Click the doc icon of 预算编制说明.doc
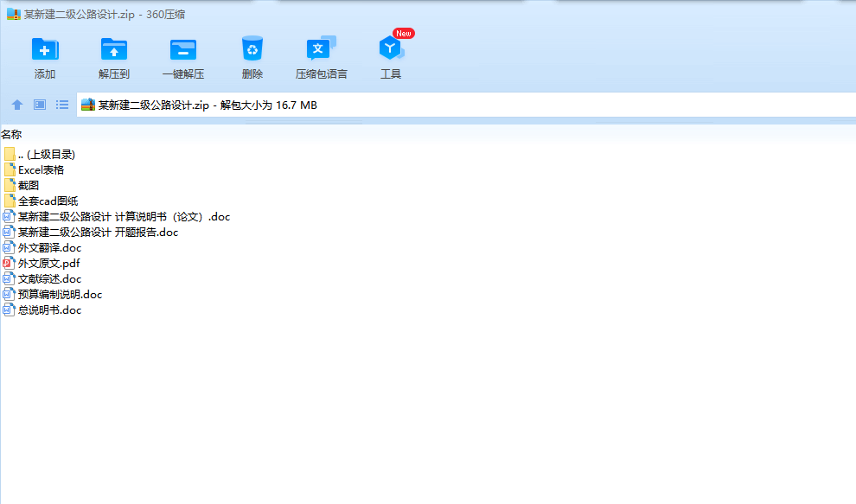The width and height of the screenshot is (856, 504). (x=9, y=294)
